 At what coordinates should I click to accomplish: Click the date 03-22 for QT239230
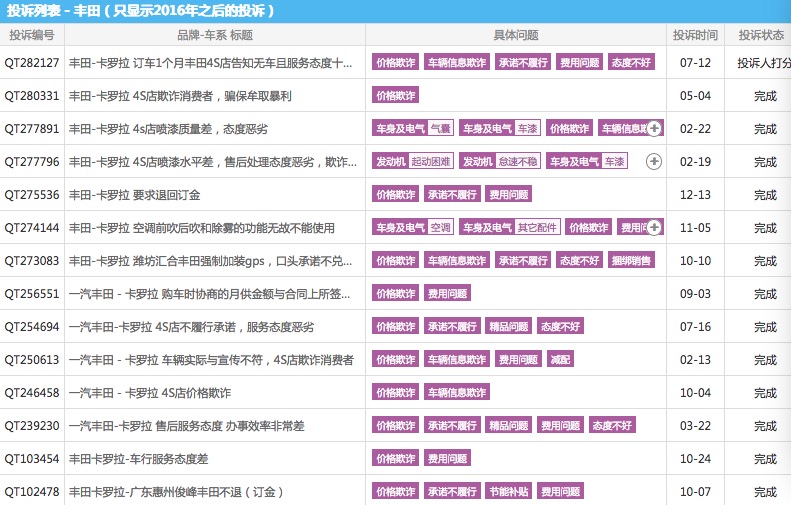[695, 426]
